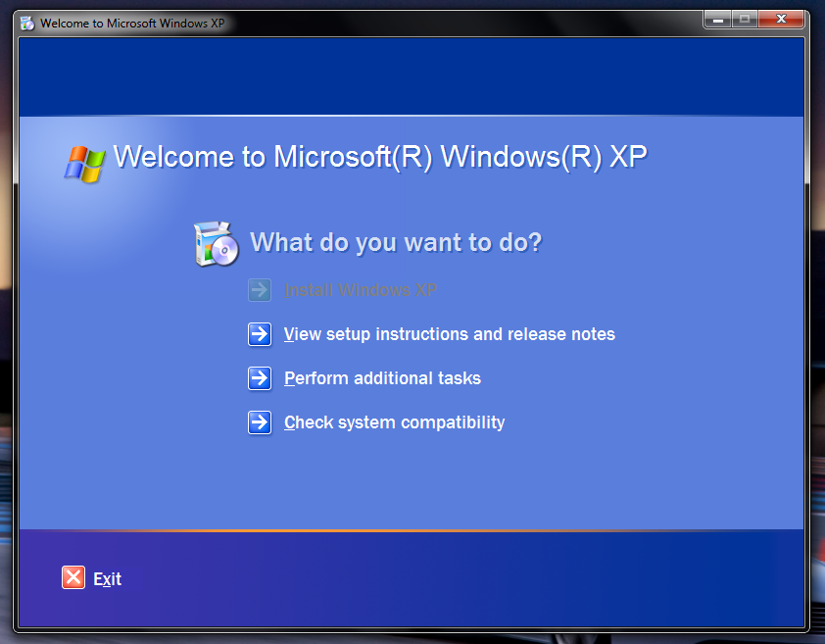This screenshot has width=825, height=644.
Task: Click the red X Exit icon
Action: pyautogui.click(x=73, y=577)
